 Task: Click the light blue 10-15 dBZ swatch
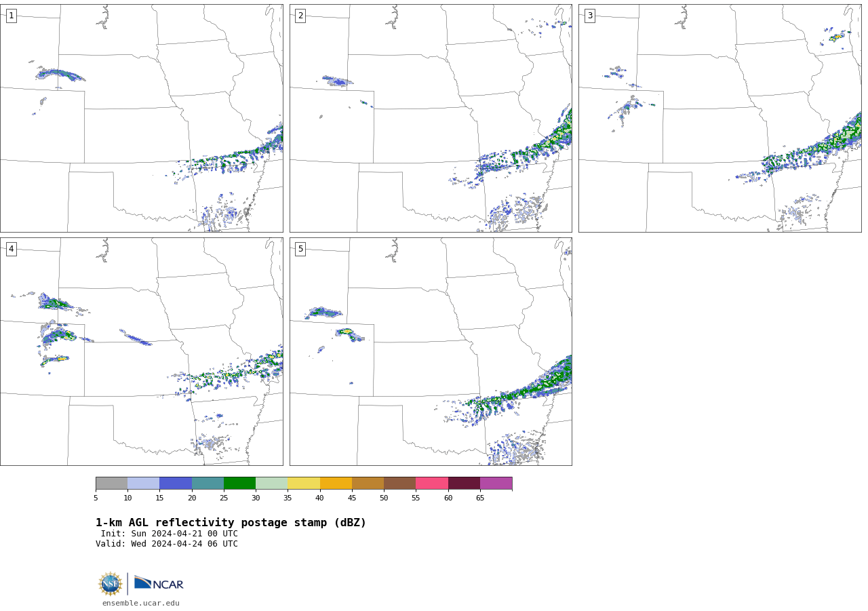pos(143,484)
